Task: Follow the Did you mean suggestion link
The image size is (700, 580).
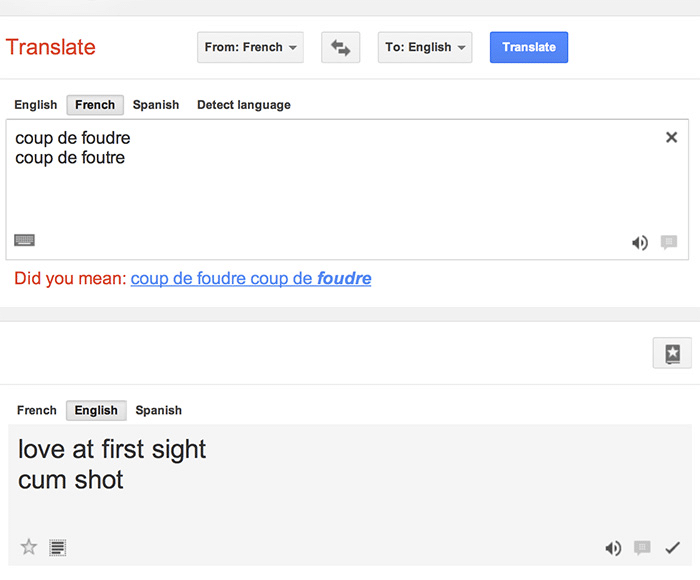Action: point(251,278)
